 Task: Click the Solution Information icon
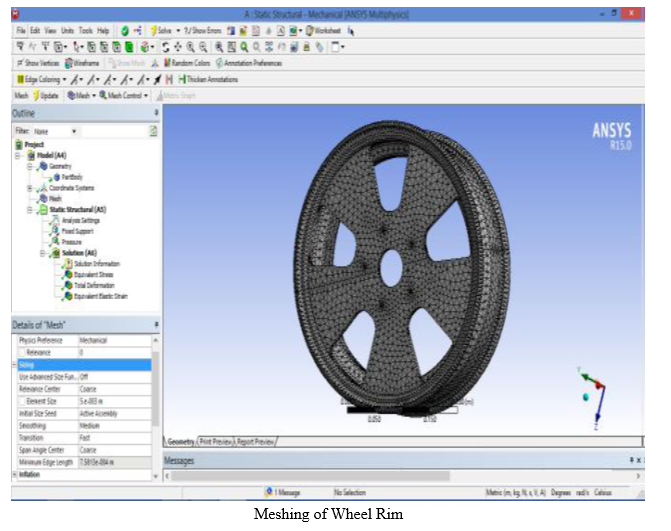tap(68, 264)
